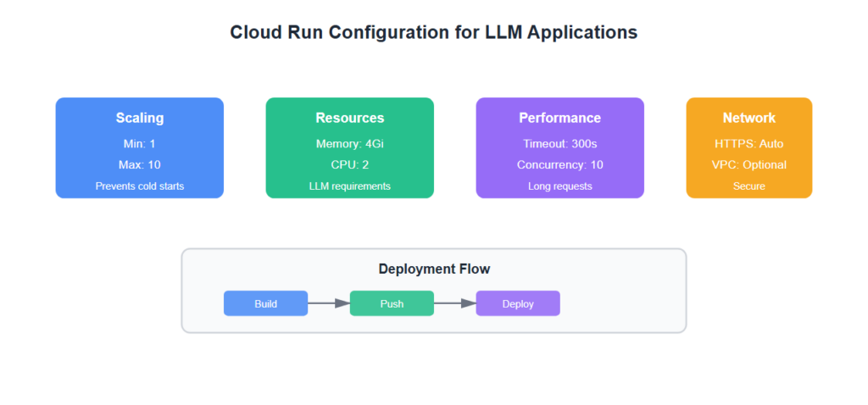The height and width of the screenshot is (405, 868).
Task: Click the Deployment Flow heading
Action: tap(434, 269)
